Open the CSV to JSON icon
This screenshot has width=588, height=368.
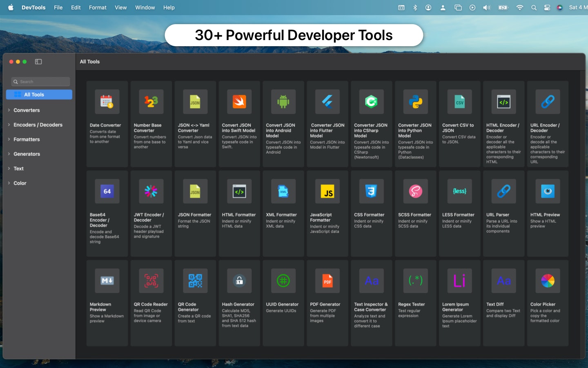coord(460,101)
